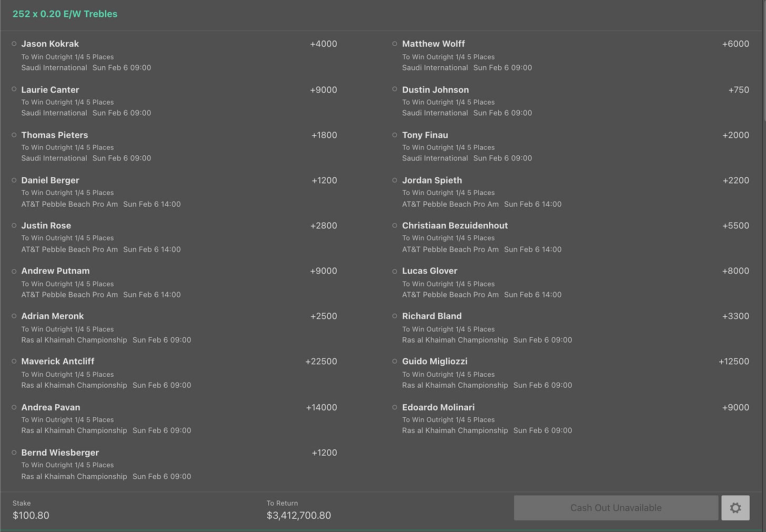
Task: Click the Andrew Putnam selection name
Action: [x=55, y=270]
